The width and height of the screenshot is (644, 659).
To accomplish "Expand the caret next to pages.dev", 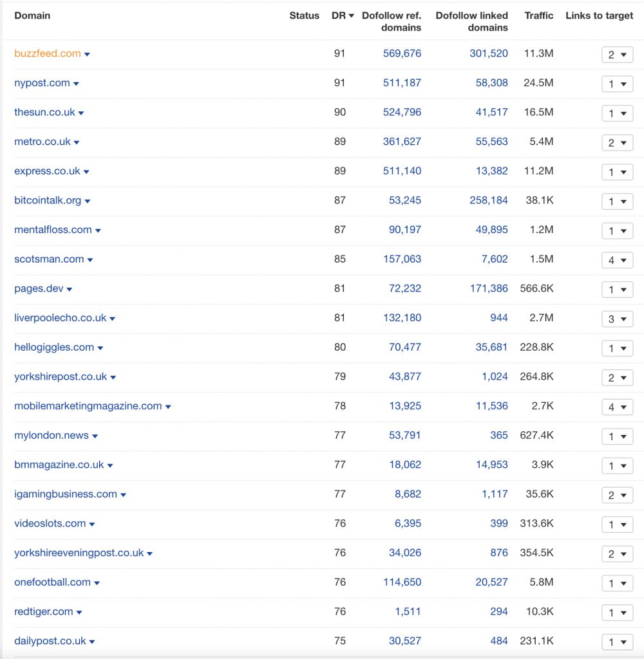I will coord(70,290).
